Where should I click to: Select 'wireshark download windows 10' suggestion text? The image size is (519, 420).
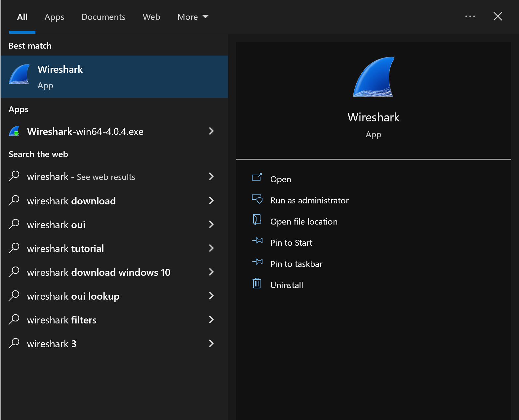(99, 272)
